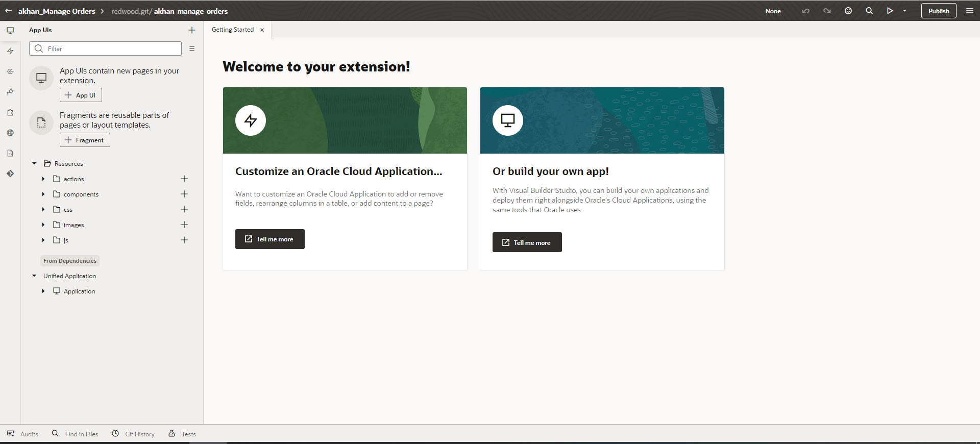Add item to components folder
Viewport: 980px width, 444px height.
click(x=184, y=194)
